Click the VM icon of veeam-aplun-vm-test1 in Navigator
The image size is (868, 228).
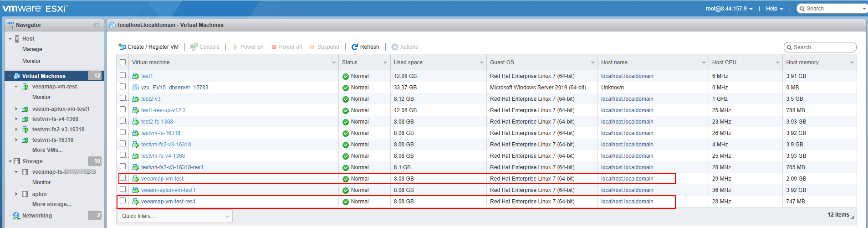(26, 109)
